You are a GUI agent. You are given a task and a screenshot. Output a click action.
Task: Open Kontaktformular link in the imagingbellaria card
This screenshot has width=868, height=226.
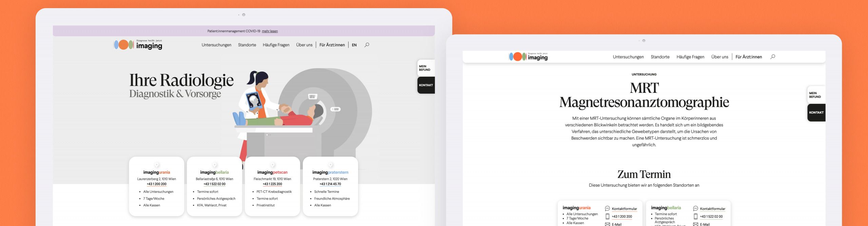point(712,209)
